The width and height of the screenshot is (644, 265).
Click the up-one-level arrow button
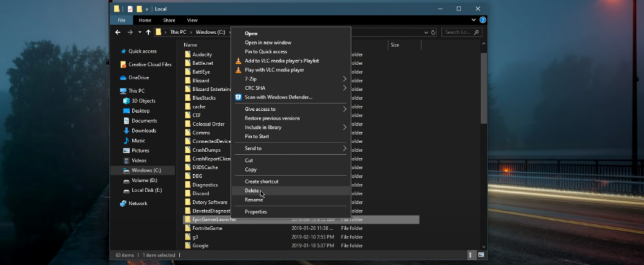click(148, 32)
